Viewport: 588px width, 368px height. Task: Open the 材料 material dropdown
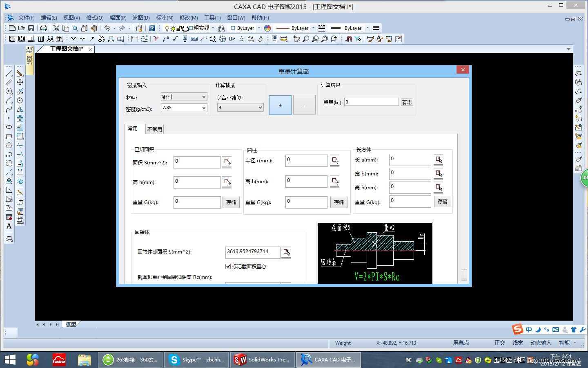coord(184,97)
